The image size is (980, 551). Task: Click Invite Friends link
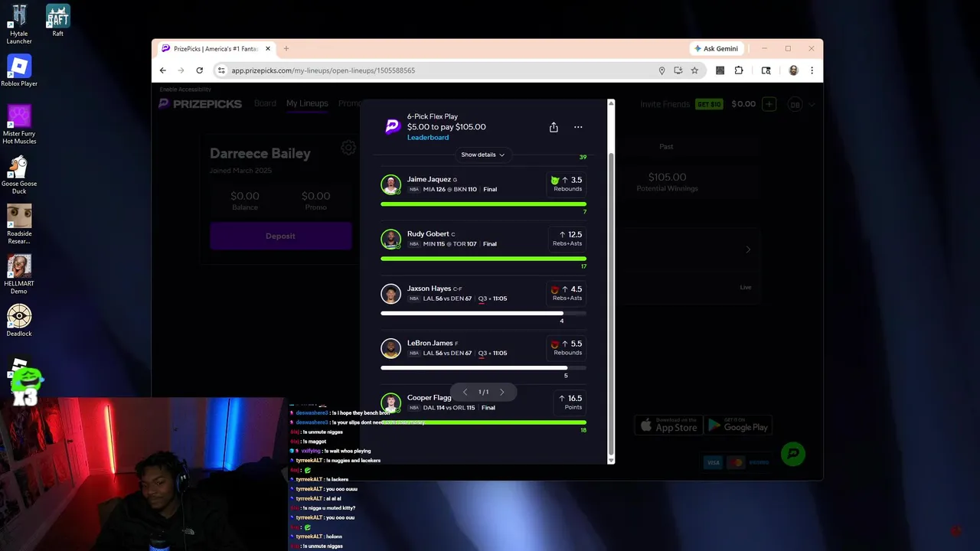665,104
